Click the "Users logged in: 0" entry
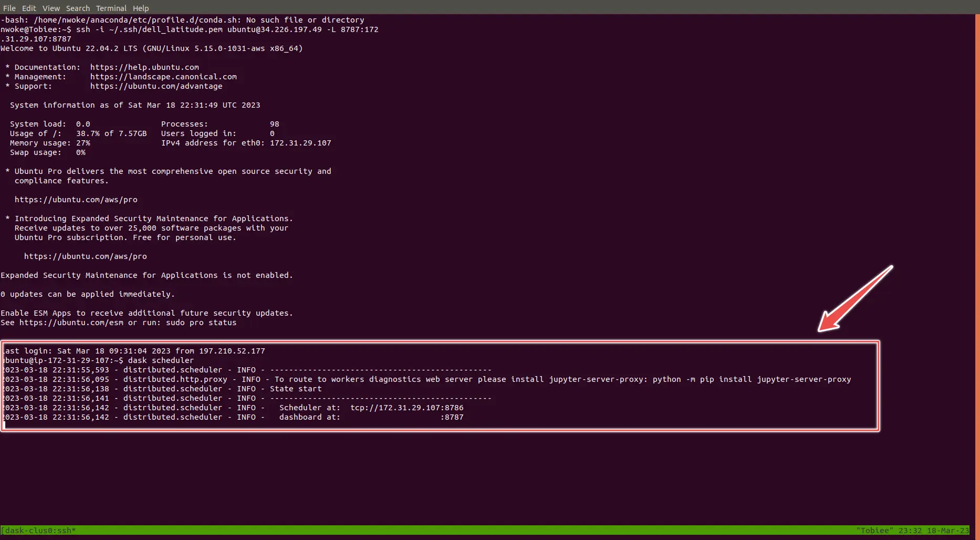 [x=217, y=133]
